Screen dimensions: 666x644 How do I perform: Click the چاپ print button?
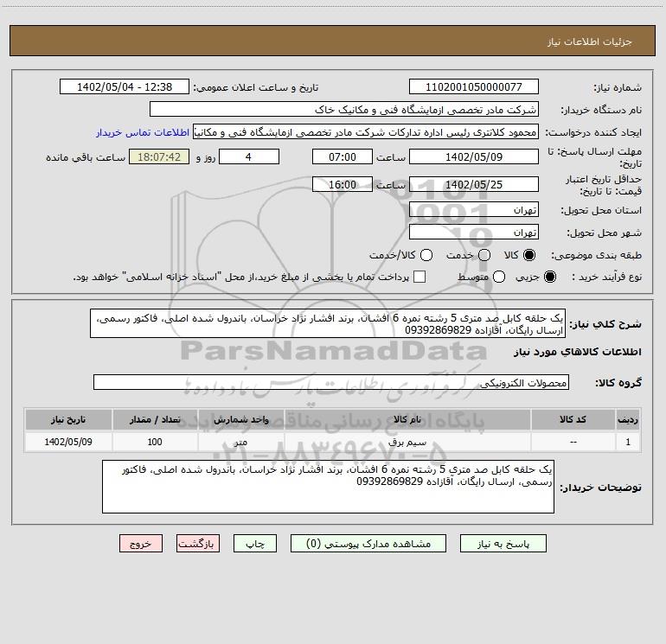coord(255,544)
